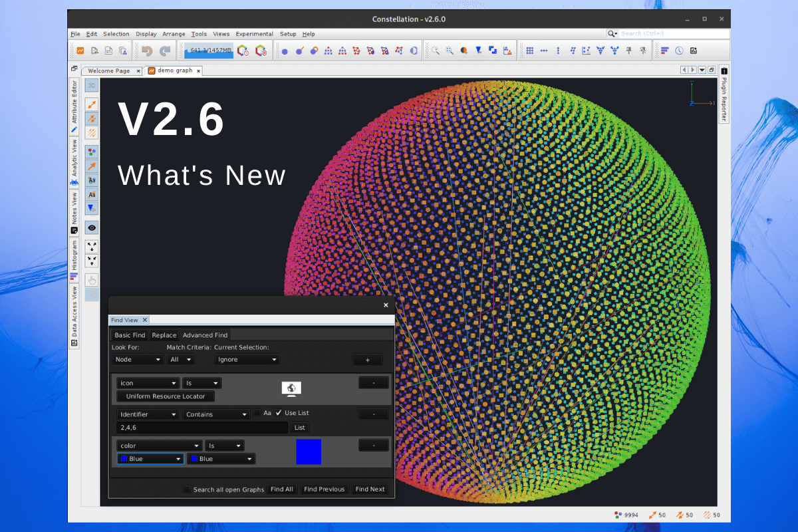The image size is (798, 532).
Task: Switch to the Basic Find tab
Action: (x=130, y=335)
